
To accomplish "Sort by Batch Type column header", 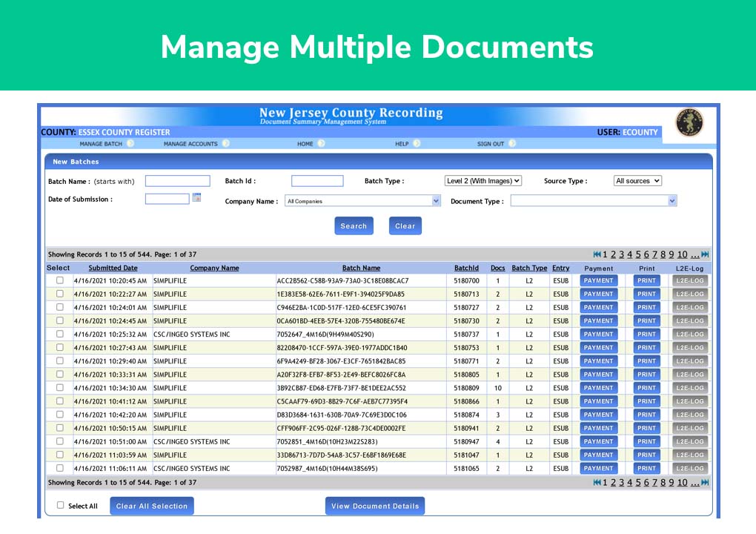I will 529,268.
